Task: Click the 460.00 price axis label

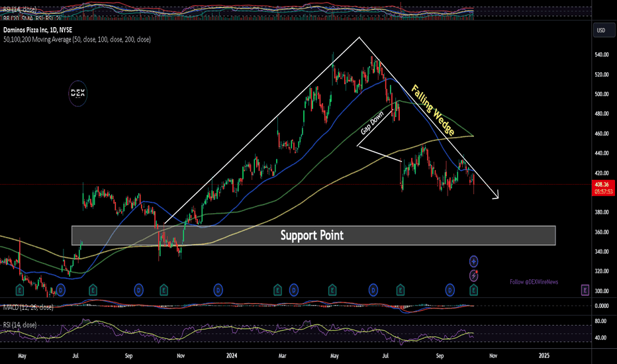Action: point(602,134)
